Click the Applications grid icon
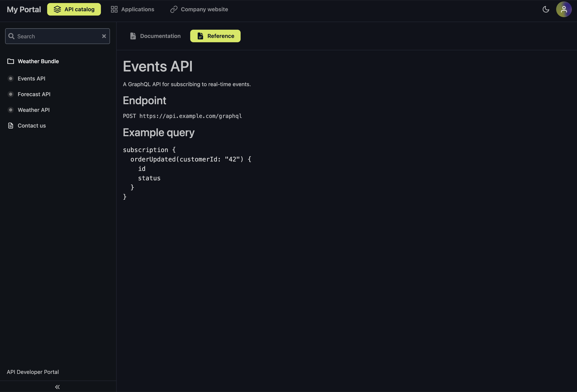Screen dimensions: 577x392 114,9
